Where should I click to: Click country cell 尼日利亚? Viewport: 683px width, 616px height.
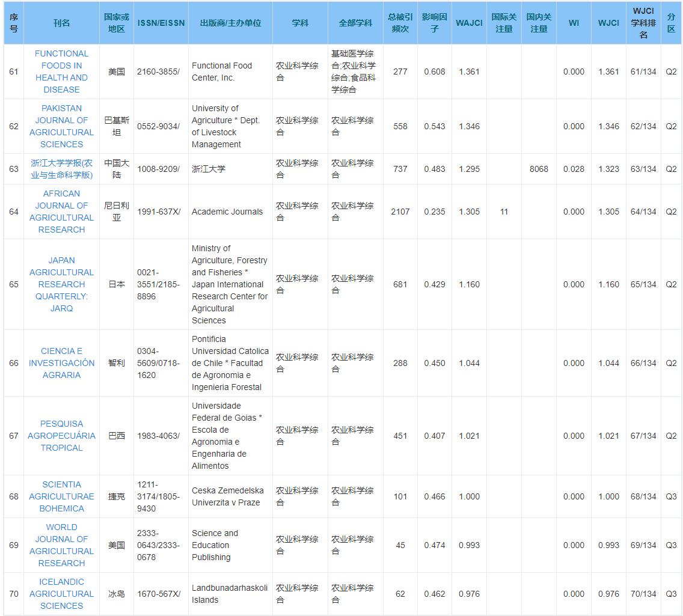[117, 212]
